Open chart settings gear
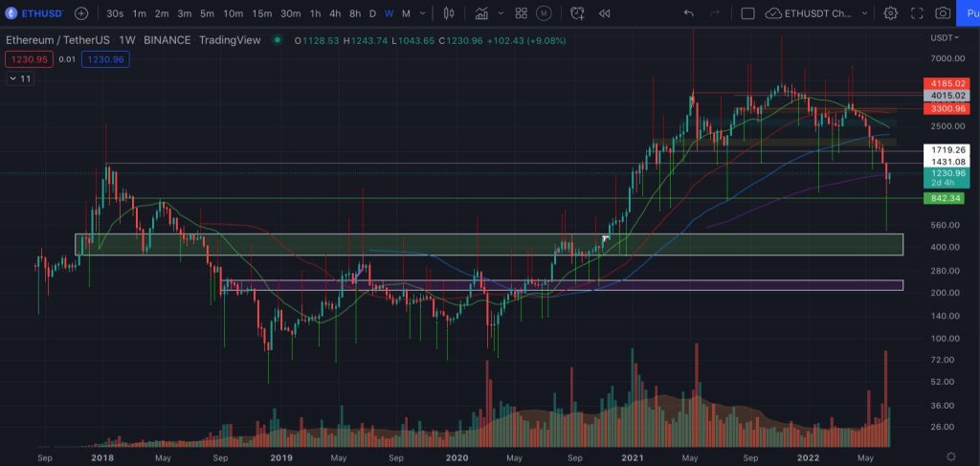Image resolution: width=980 pixels, height=466 pixels. click(x=890, y=13)
